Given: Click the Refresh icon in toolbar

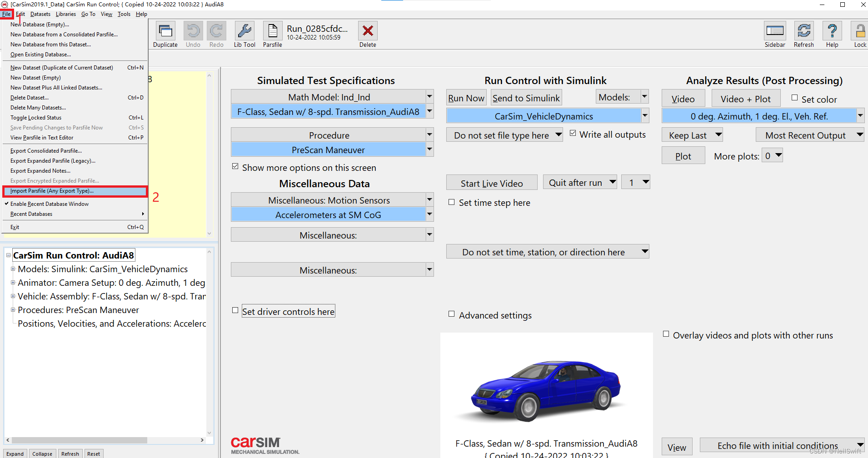Looking at the screenshot, I should pos(804,31).
